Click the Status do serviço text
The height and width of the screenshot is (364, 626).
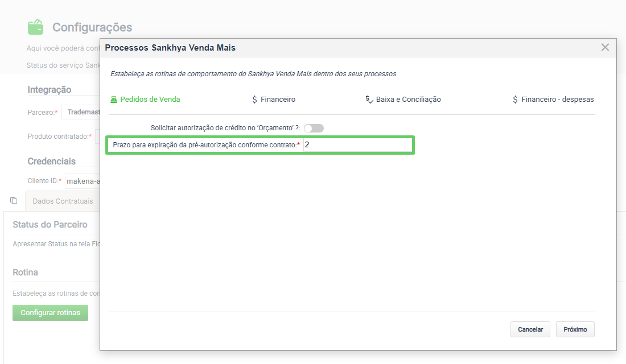[63, 65]
